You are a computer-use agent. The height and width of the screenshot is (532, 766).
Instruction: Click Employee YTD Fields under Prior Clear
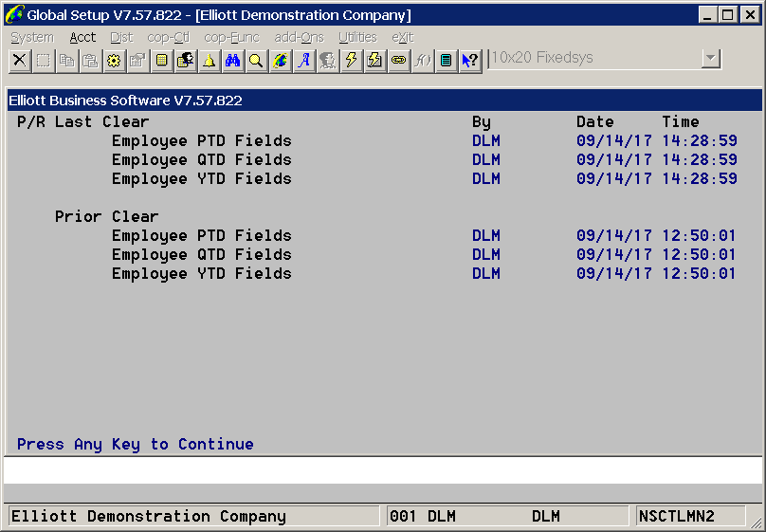202,273
